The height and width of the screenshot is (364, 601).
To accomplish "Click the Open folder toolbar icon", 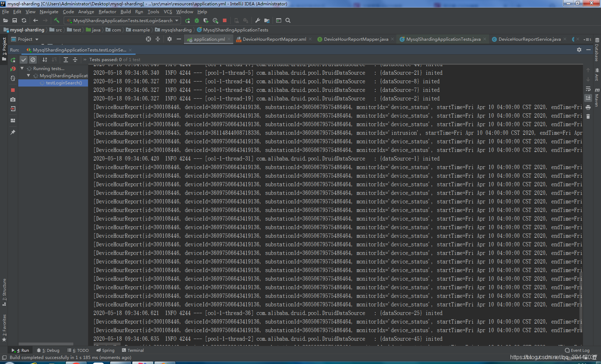I will (x=5, y=21).
